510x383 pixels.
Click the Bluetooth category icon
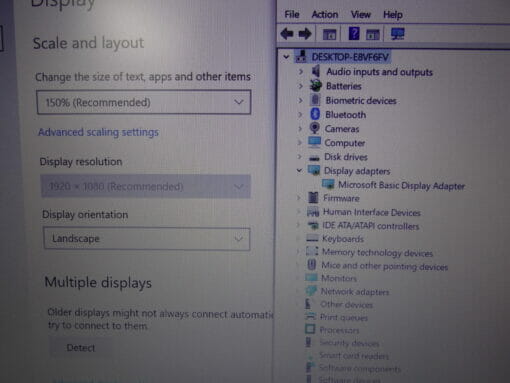click(315, 114)
